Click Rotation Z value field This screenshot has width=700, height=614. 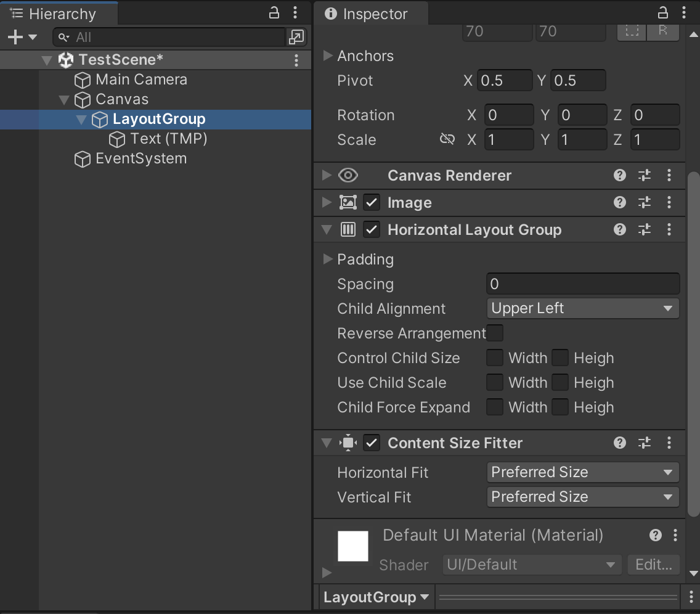click(x=655, y=115)
